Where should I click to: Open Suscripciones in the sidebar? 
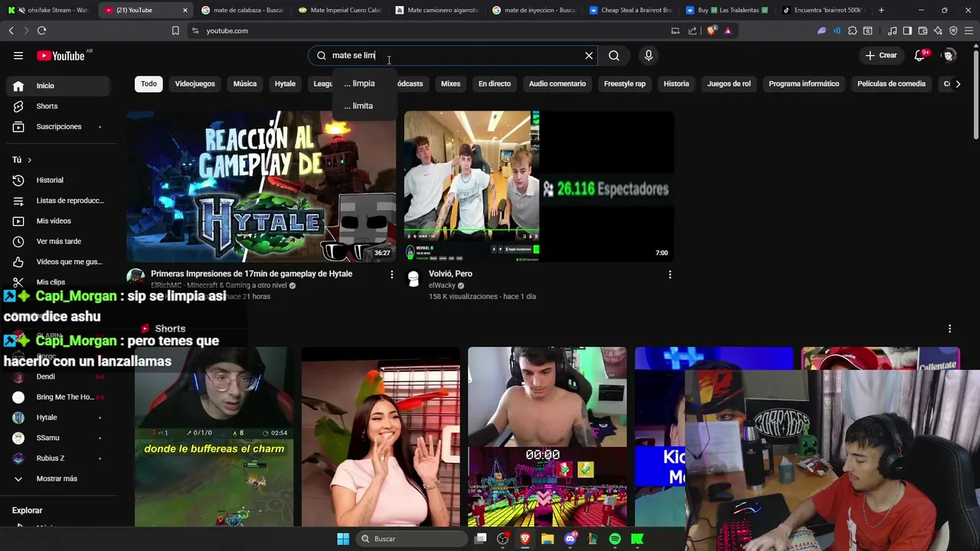[58, 126]
